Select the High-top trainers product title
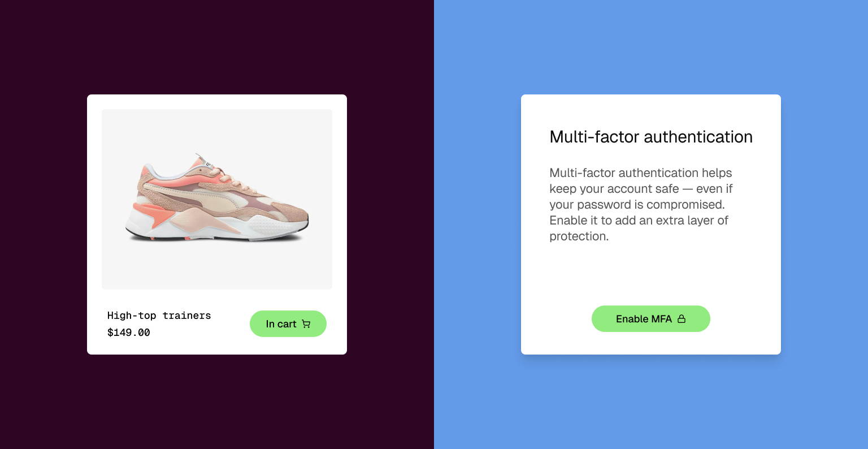Screen dimensions: 868x449 coord(159,316)
